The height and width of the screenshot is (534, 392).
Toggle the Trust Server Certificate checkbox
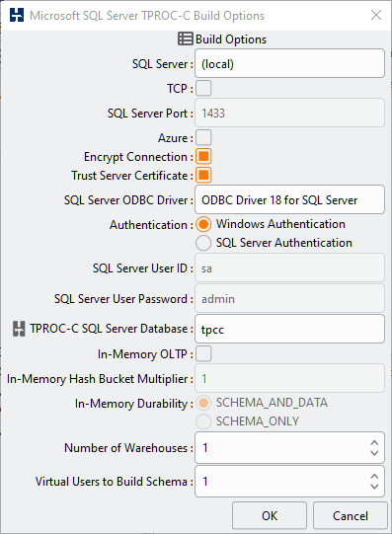coord(203,175)
